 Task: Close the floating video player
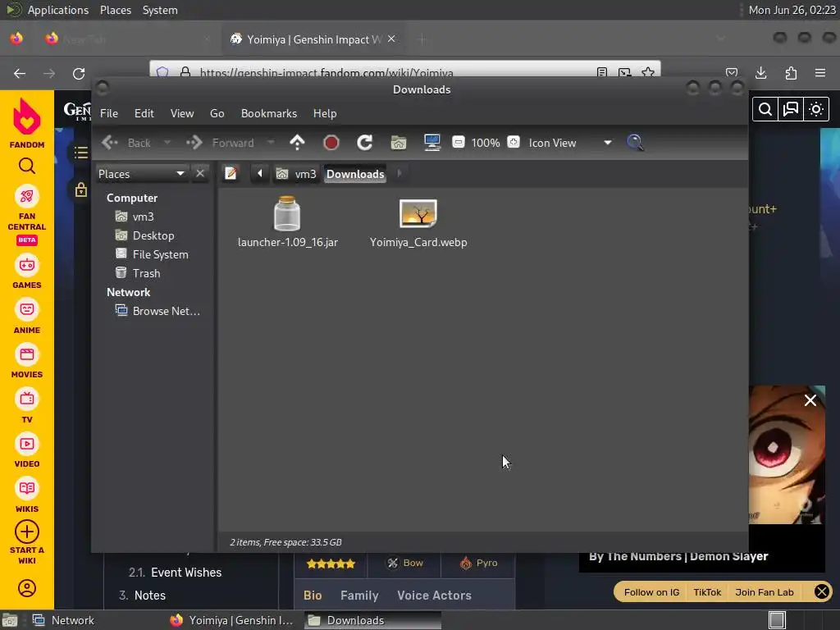(810, 400)
